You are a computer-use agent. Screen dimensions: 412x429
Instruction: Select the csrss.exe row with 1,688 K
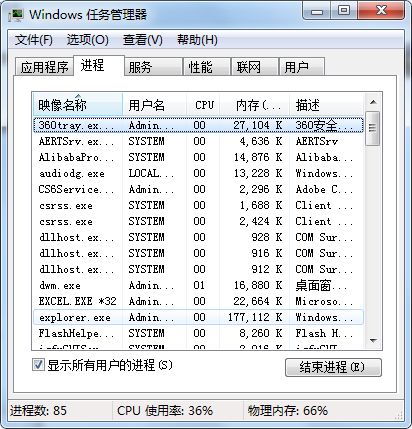(x=198, y=205)
